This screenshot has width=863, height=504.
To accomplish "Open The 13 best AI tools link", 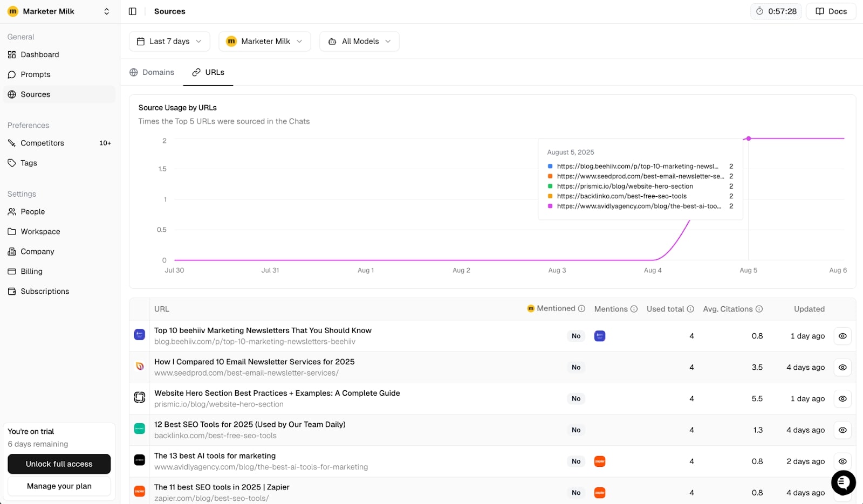I will 215,455.
